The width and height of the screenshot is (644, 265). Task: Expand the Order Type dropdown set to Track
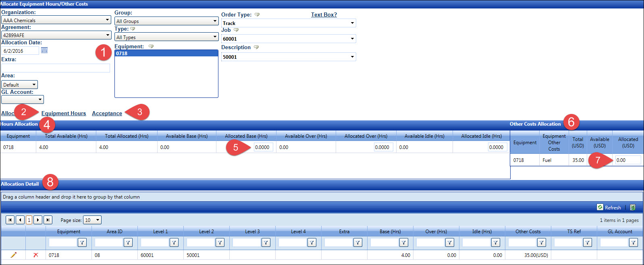click(x=352, y=23)
